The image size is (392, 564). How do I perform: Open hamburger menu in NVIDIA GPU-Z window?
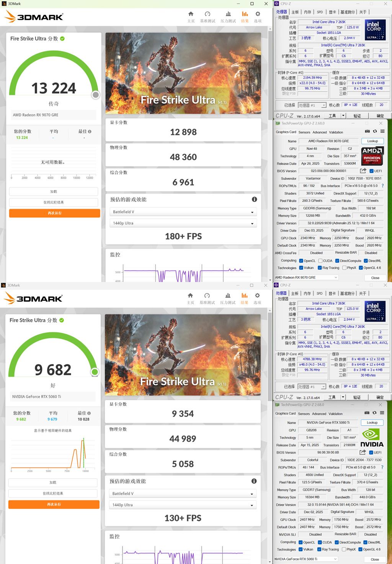pos(382,413)
